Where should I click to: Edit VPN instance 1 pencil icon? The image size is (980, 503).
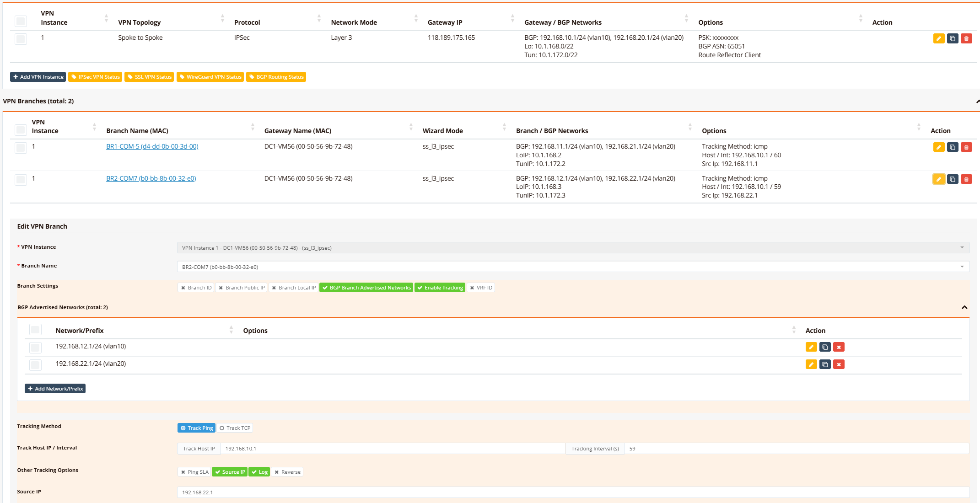tap(938, 38)
